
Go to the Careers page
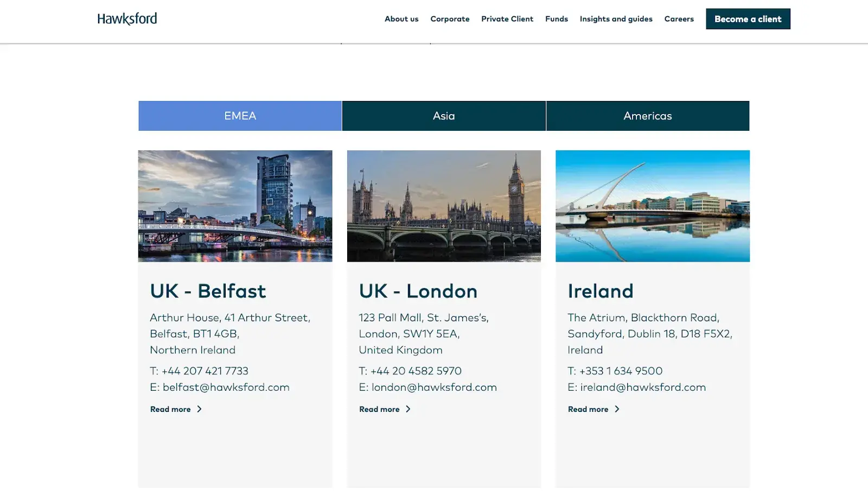[679, 19]
